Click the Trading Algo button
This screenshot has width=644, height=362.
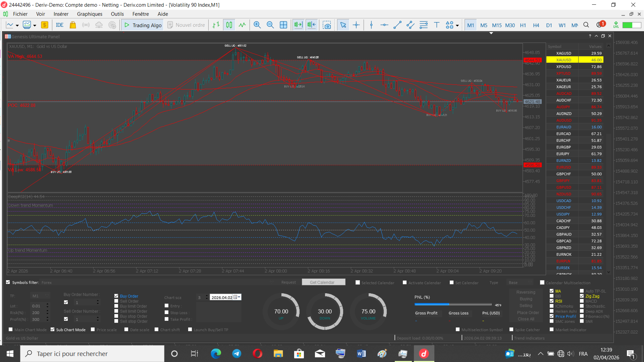click(x=143, y=25)
